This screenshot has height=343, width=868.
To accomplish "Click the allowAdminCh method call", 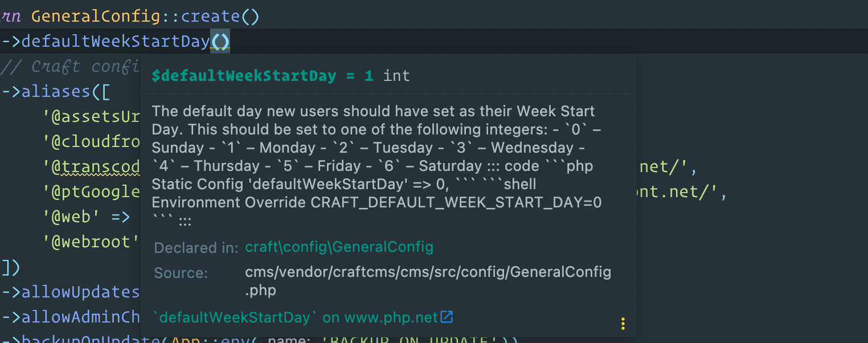I will tap(80, 317).
